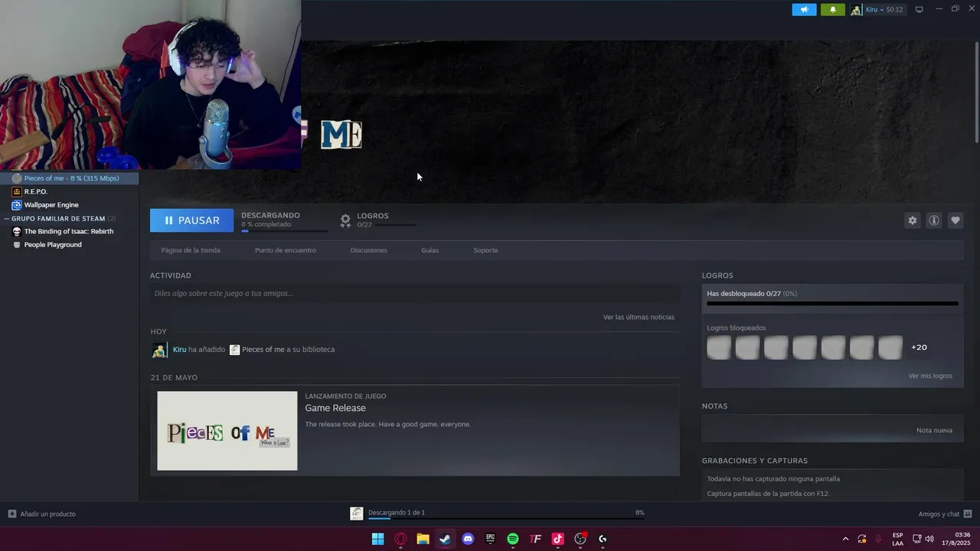Open Epic Games Launcher from taskbar
This screenshot has width=980, height=551.
[x=490, y=539]
